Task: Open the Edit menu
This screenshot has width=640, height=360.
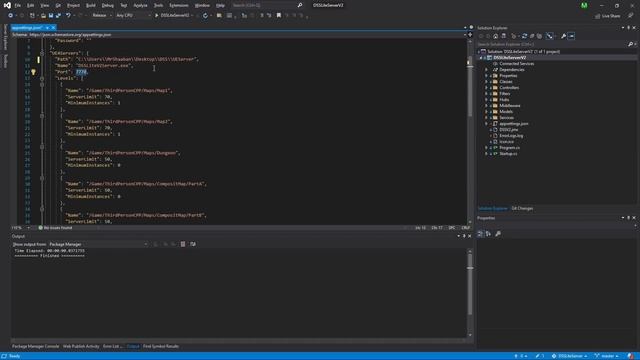Action: pos(31,5)
